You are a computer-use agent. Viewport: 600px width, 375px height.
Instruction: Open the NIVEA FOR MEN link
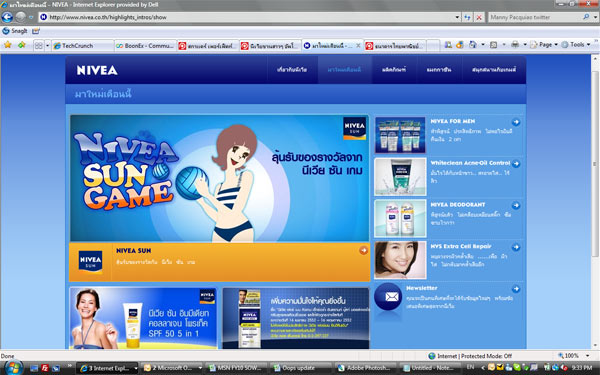(x=453, y=121)
